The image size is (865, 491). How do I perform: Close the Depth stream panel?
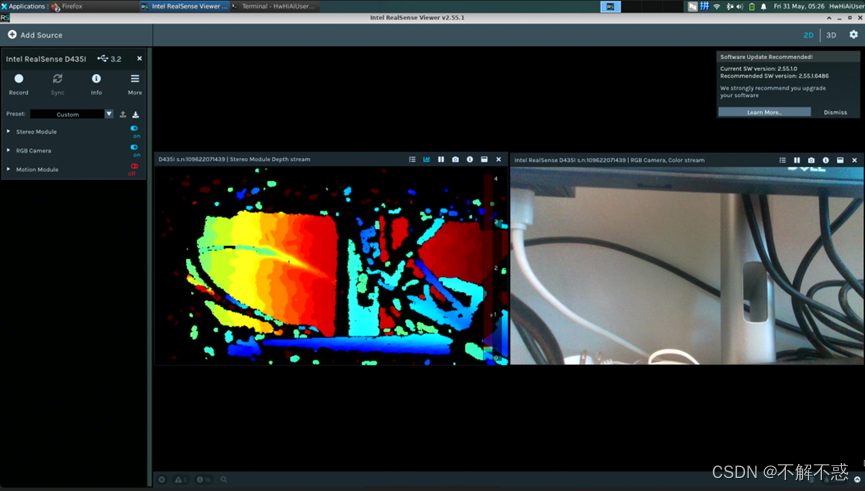pyautogui.click(x=499, y=159)
